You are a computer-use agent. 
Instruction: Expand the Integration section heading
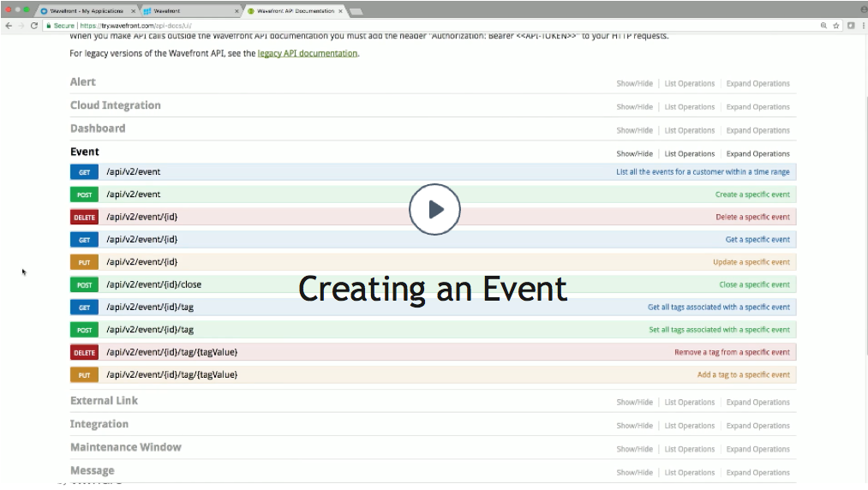[99, 424]
